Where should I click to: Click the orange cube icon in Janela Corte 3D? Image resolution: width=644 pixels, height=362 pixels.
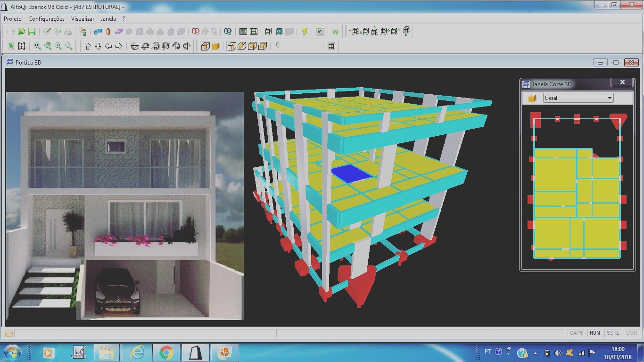[x=532, y=98]
